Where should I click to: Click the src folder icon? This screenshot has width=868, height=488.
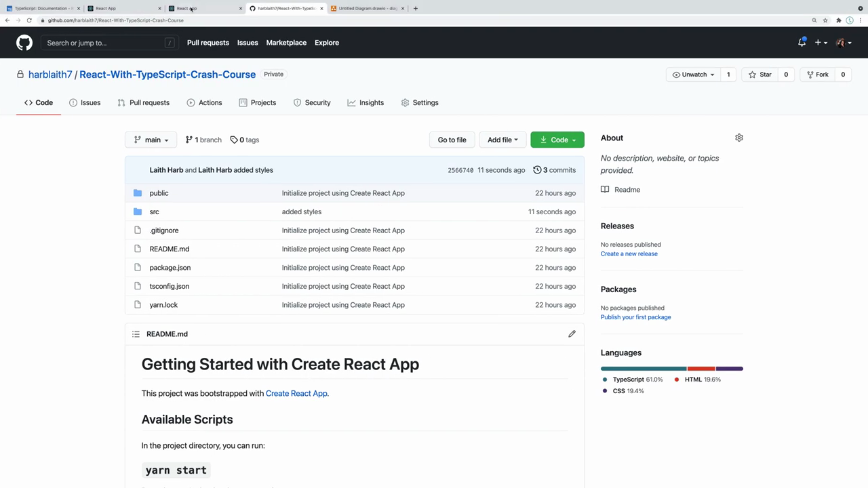(138, 211)
